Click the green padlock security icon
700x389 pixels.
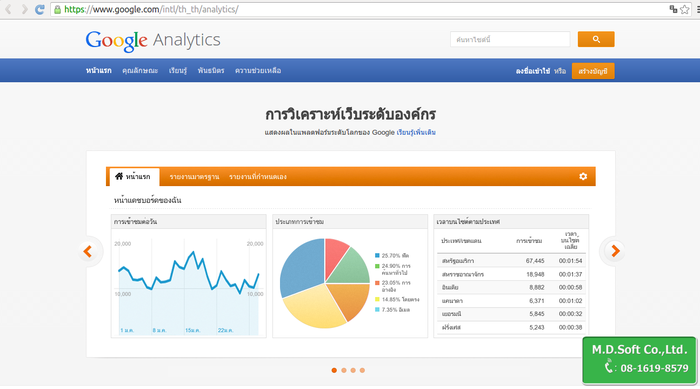[x=57, y=9]
